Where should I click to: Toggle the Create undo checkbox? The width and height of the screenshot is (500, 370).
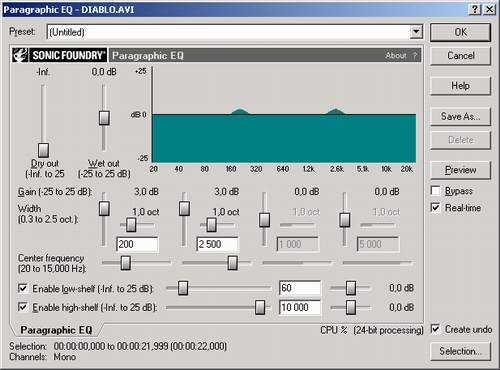[x=435, y=329]
